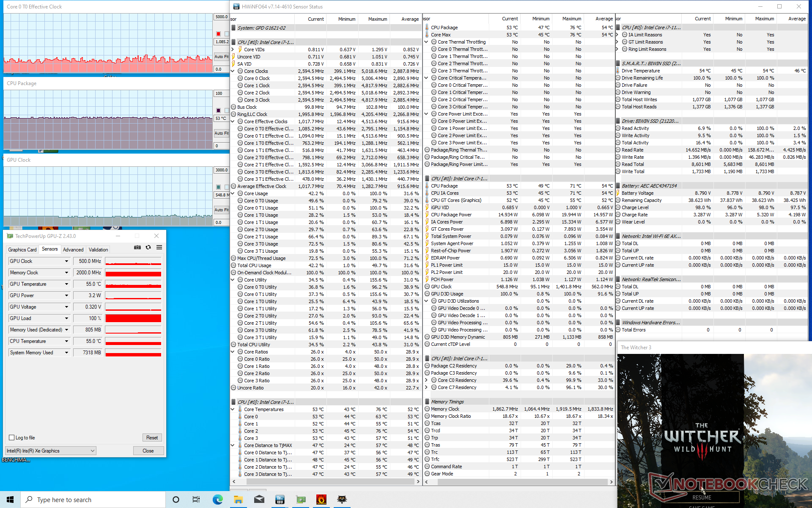
Task: Click the GPU Clock sensor icon in HWiNFO
Action: coord(427,287)
